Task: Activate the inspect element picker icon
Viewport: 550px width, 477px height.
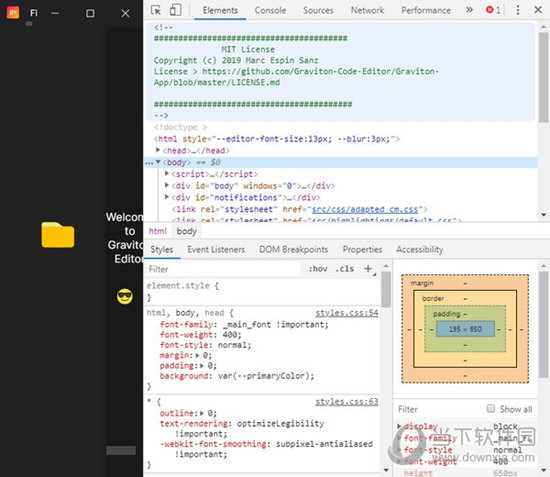Action: coord(155,10)
